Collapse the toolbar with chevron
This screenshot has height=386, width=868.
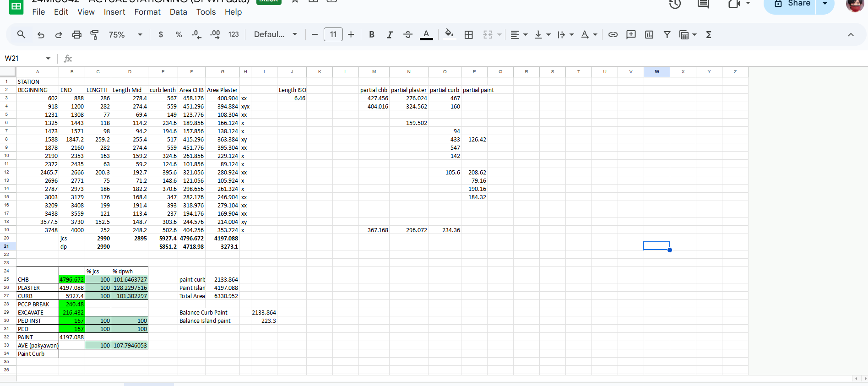[851, 34]
